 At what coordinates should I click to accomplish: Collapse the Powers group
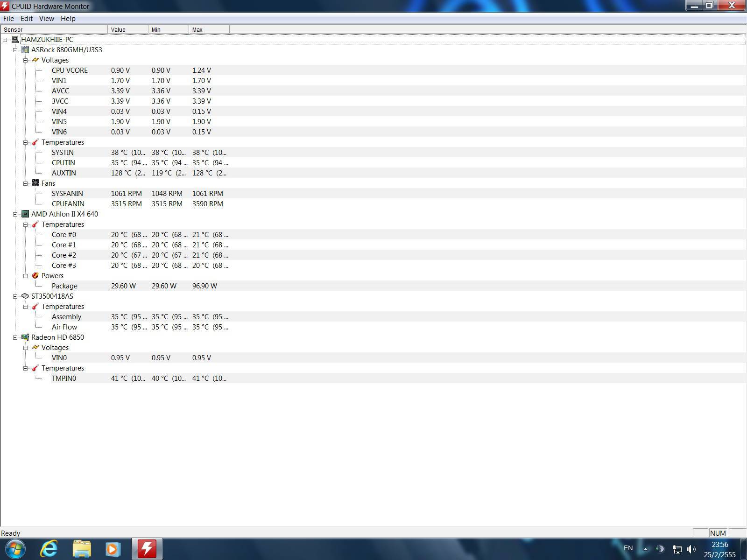tap(26, 276)
